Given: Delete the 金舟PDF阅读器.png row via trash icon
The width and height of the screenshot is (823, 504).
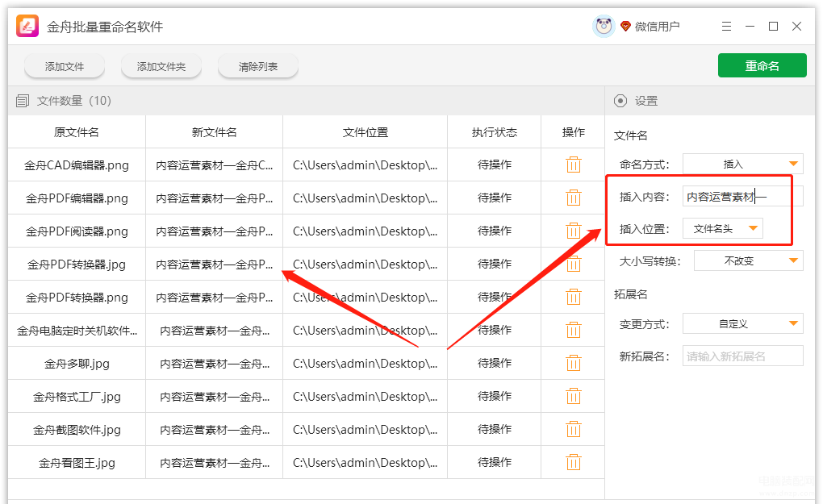Looking at the screenshot, I should 573,231.
